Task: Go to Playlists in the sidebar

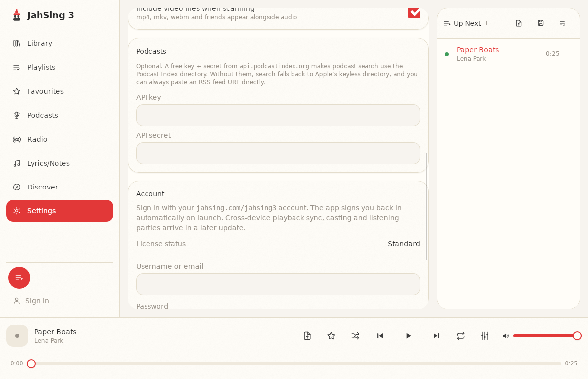Action: tap(60, 67)
